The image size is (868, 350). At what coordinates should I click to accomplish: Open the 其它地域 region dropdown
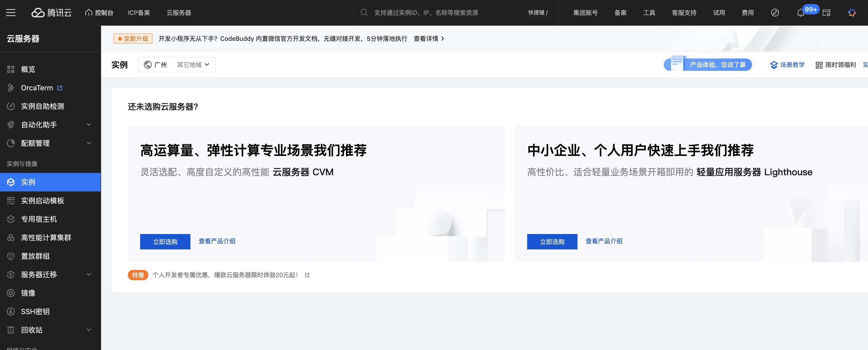(193, 65)
